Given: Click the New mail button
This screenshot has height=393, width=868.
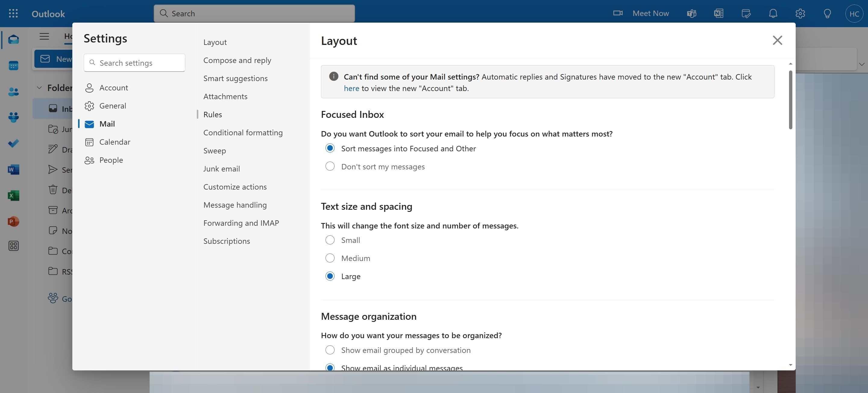Looking at the screenshot, I should point(54,59).
